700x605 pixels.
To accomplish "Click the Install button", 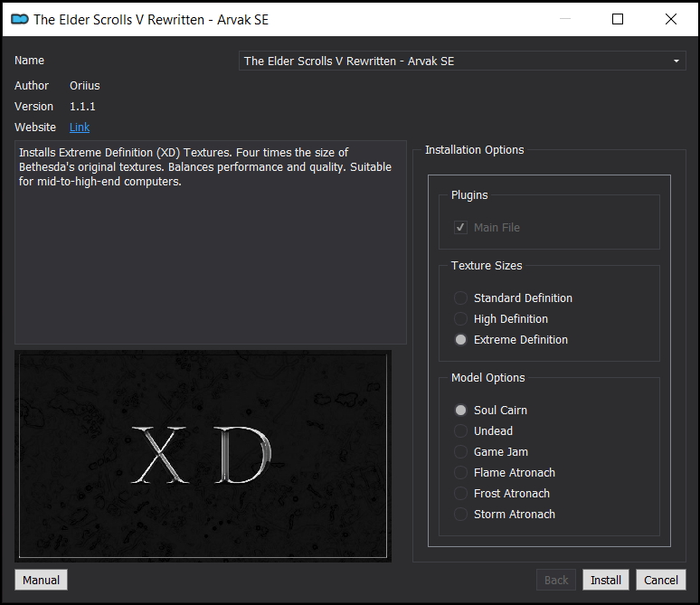I will (x=606, y=580).
